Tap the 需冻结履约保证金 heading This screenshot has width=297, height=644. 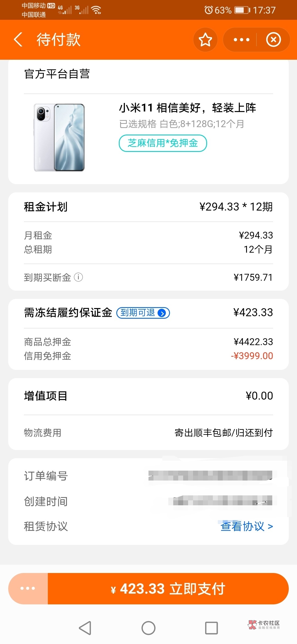pyautogui.click(x=68, y=313)
